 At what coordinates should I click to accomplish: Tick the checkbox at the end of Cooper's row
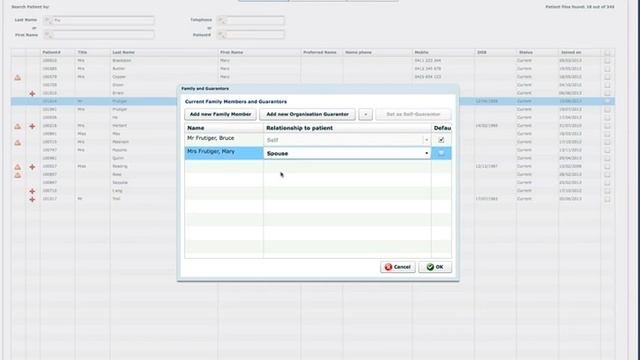(607, 77)
